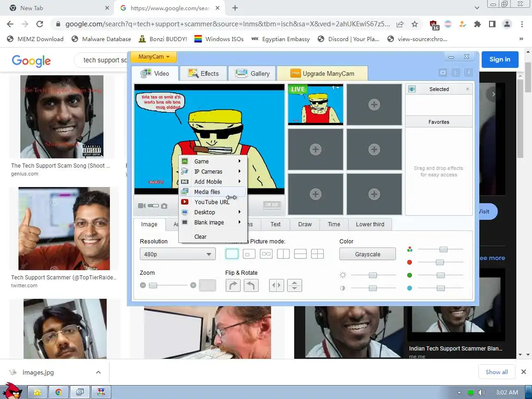Open the Resolution 480p dropdown

click(x=177, y=254)
